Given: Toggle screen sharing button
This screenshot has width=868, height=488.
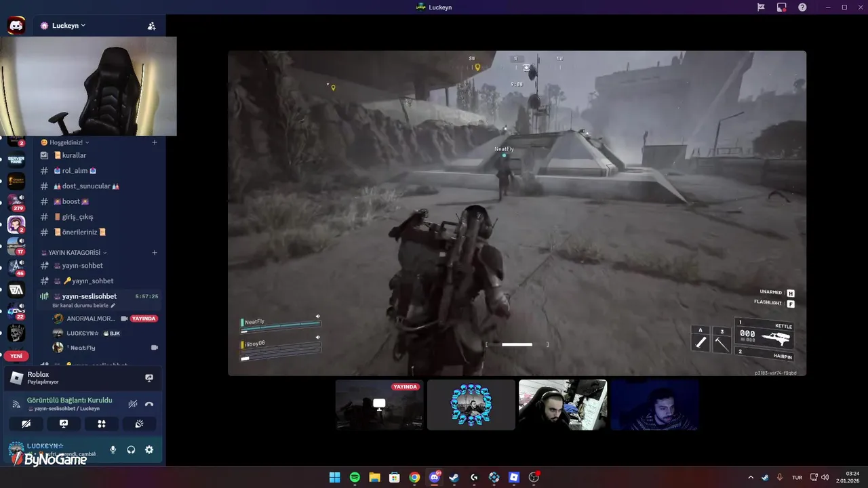Looking at the screenshot, I should [64, 424].
